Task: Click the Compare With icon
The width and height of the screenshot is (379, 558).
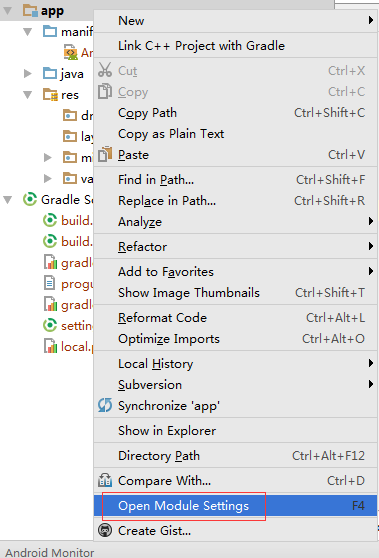Action: tap(105, 480)
